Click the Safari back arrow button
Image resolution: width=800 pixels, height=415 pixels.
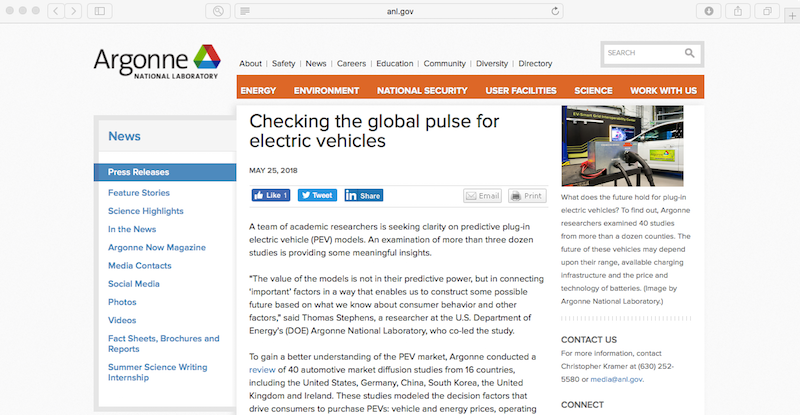[54, 11]
